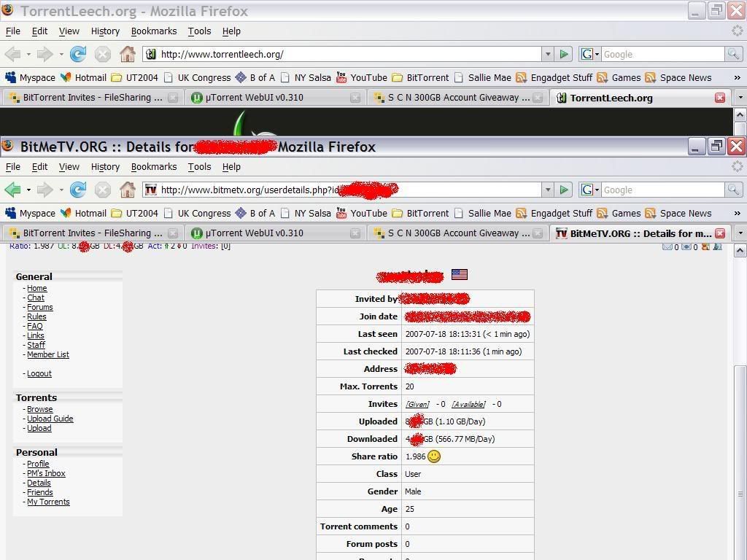Go Home in TorrentLeech window toolbar
Image resolution: width=747 pixels, height=560 pixels.
coord(127,54)
